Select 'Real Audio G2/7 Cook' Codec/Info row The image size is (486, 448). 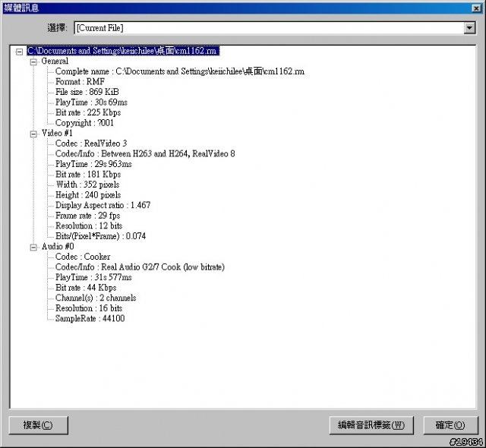pyautogui.click(x=140, y=267)
